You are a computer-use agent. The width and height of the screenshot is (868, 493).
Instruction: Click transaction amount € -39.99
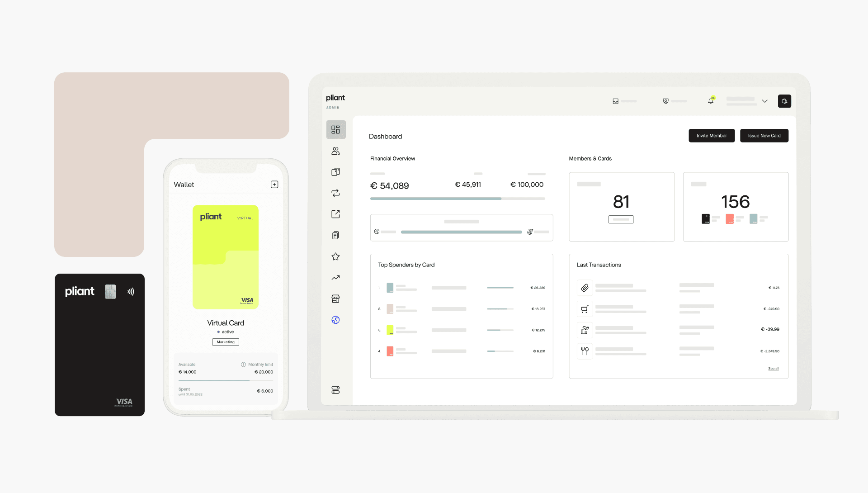click(x=770, y=329)
